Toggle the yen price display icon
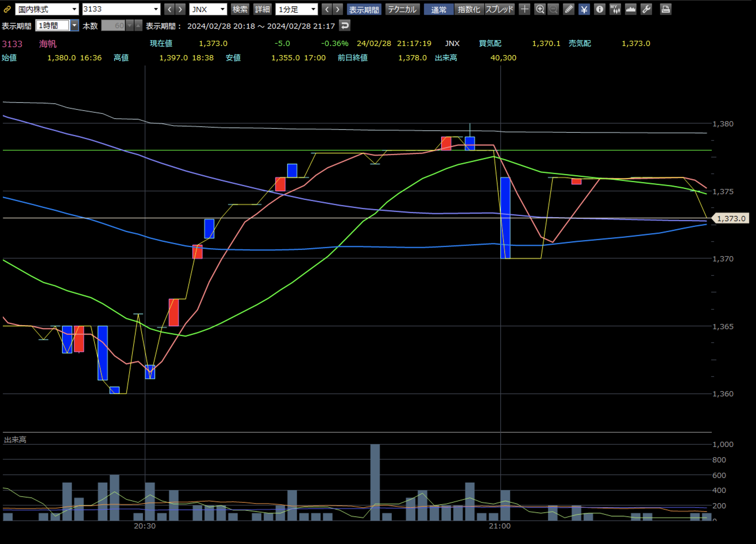This screenshot has width=756, height=544. [x=584, y=9]
